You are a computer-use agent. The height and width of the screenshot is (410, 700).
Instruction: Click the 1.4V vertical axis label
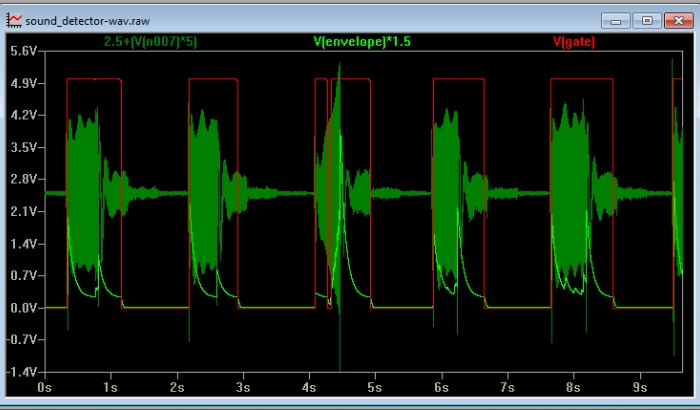click(23, 244)
